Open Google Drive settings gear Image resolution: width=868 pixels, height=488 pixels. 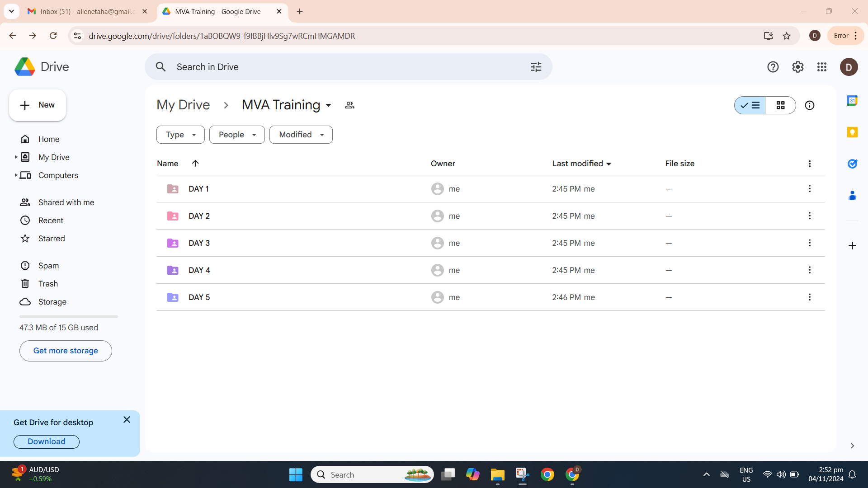pyautogui.click(x=797, y=67)
